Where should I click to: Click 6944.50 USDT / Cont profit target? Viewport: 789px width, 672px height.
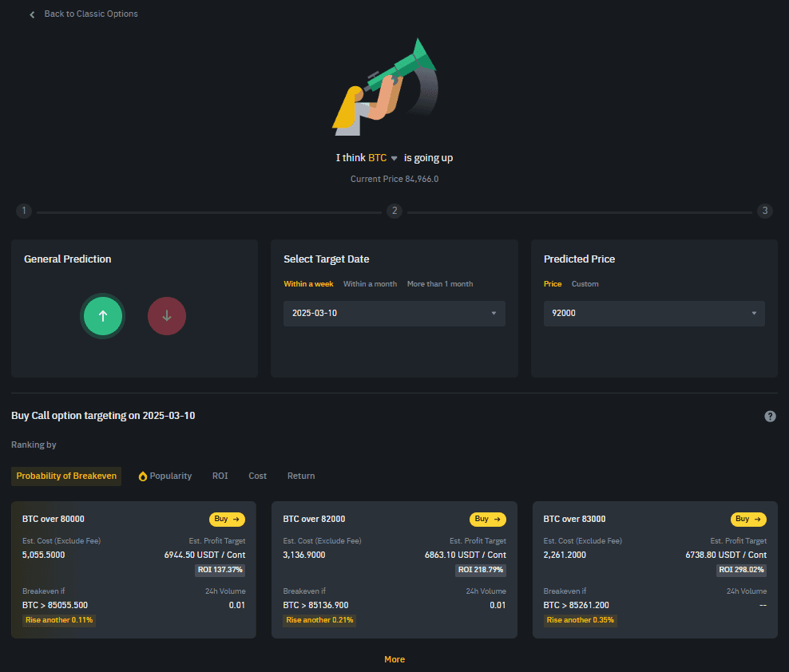(x=204, y=555)
